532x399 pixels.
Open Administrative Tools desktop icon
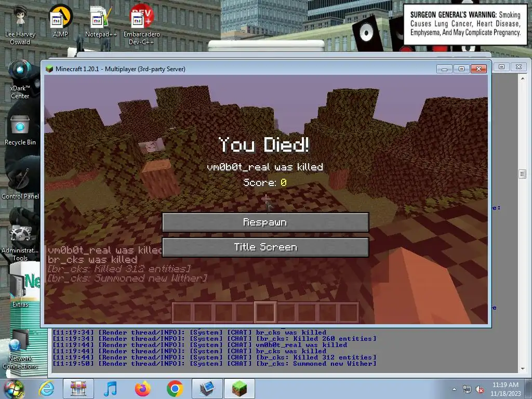(x=20, y=243)
